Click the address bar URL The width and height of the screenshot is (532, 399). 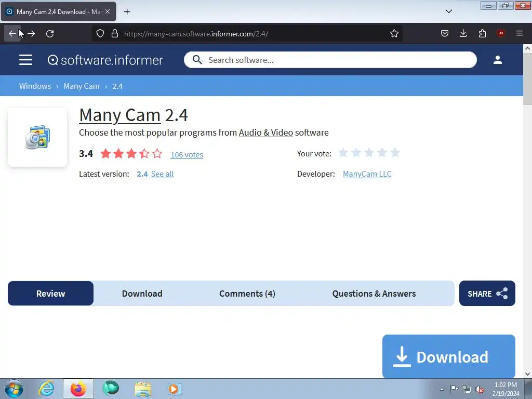(196, 34)
